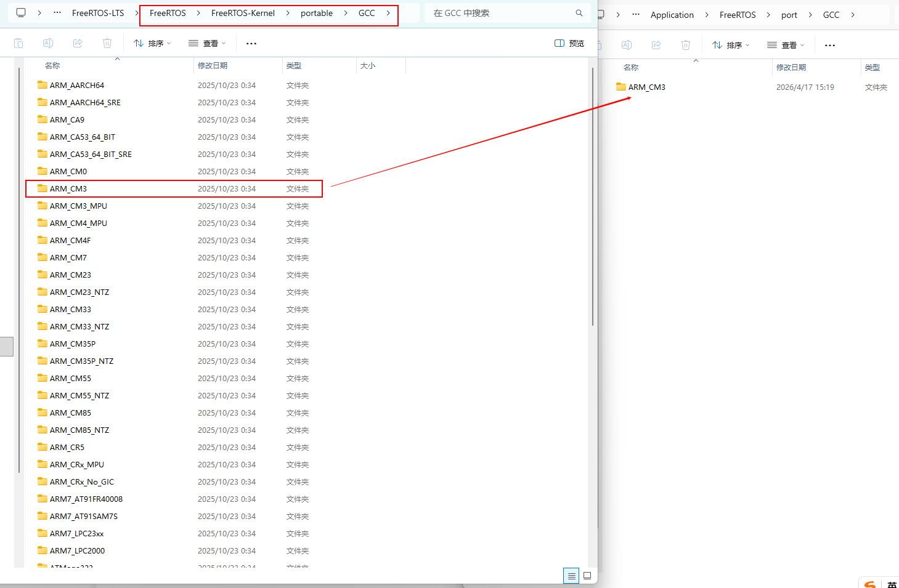The width and height of the screenshot is (899, 588).
Task: Select ARM_AARCH64_SRE folder
Action: (85, 103)
